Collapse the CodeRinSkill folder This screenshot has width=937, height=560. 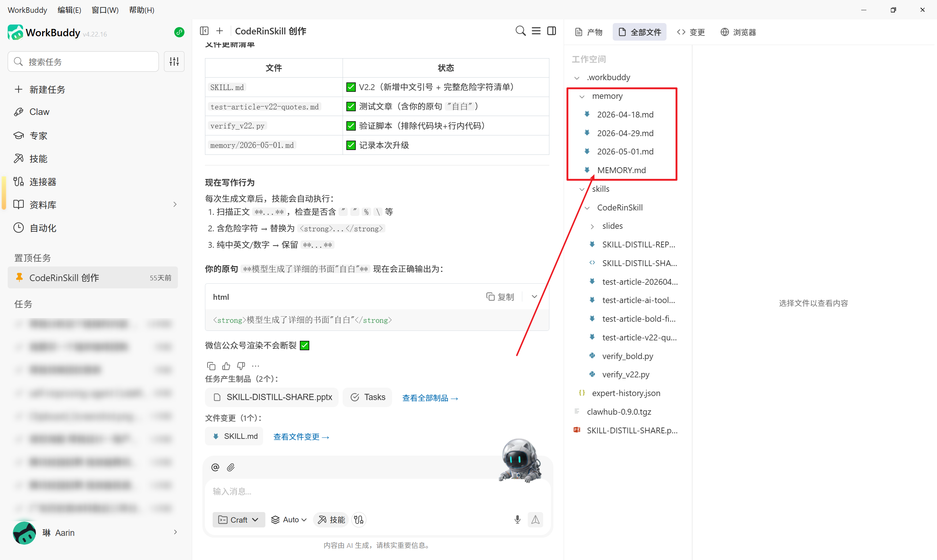[x=587, y=208]
